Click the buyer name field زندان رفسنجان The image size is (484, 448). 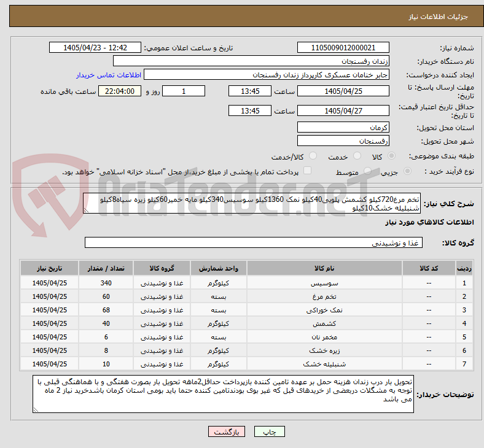tap(251, 61)
